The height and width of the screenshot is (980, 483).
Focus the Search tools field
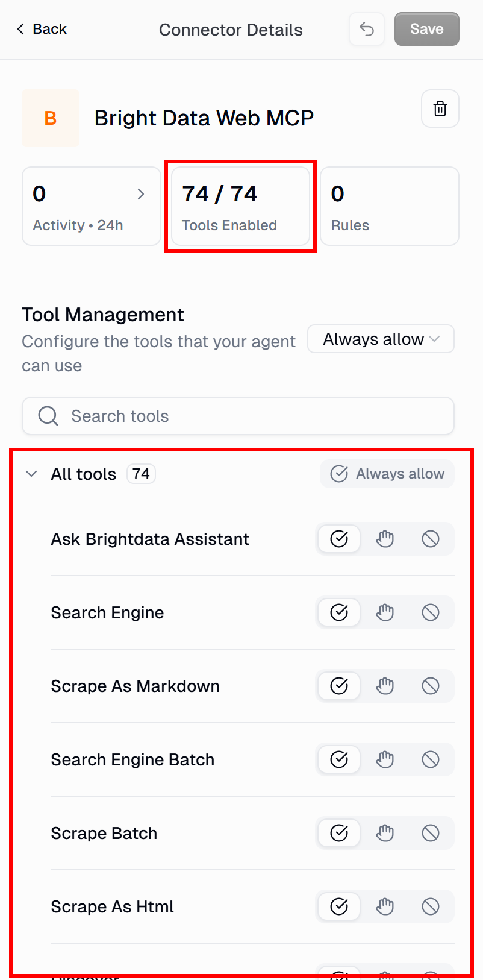pos(238,416)
